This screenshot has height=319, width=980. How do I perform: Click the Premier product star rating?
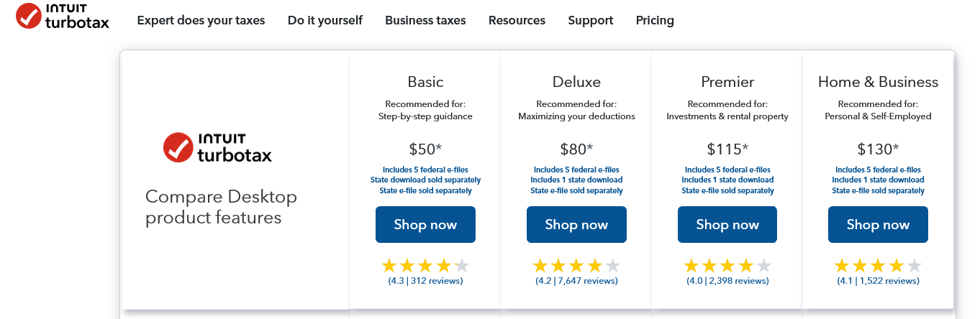click(x=727, y=266)
